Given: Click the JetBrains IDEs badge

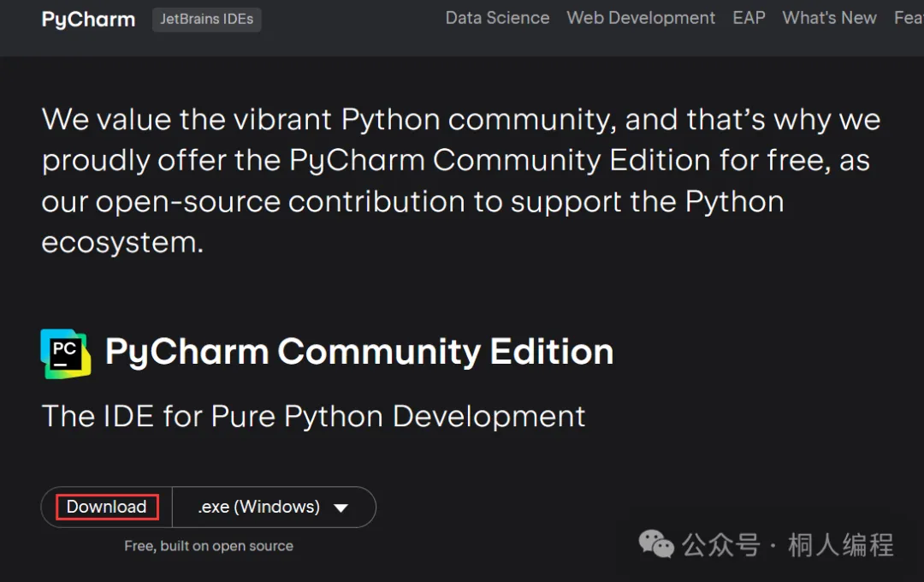Looking at the screenshot, I should [x=206, y=19].
